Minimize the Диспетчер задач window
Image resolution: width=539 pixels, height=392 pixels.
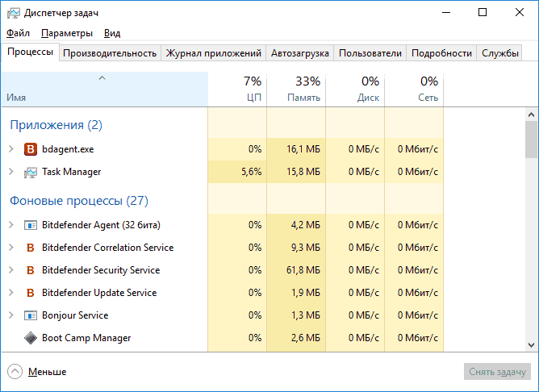[x=446, y=13]
